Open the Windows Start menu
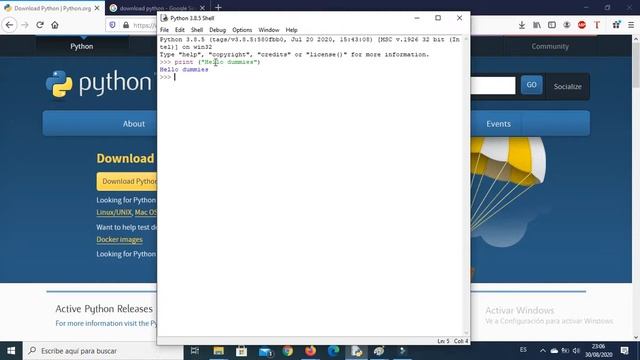This screenshot has width=640, height=360. click(11, 351)
